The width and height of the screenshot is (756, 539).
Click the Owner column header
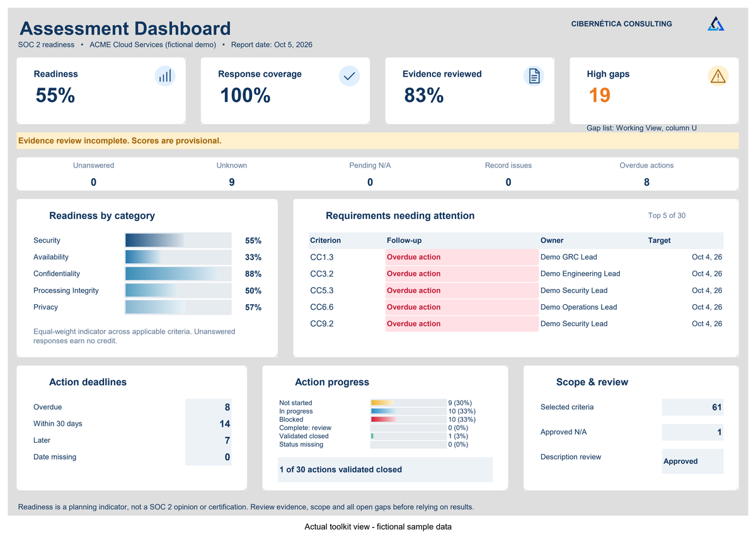[x=552, y=241]
